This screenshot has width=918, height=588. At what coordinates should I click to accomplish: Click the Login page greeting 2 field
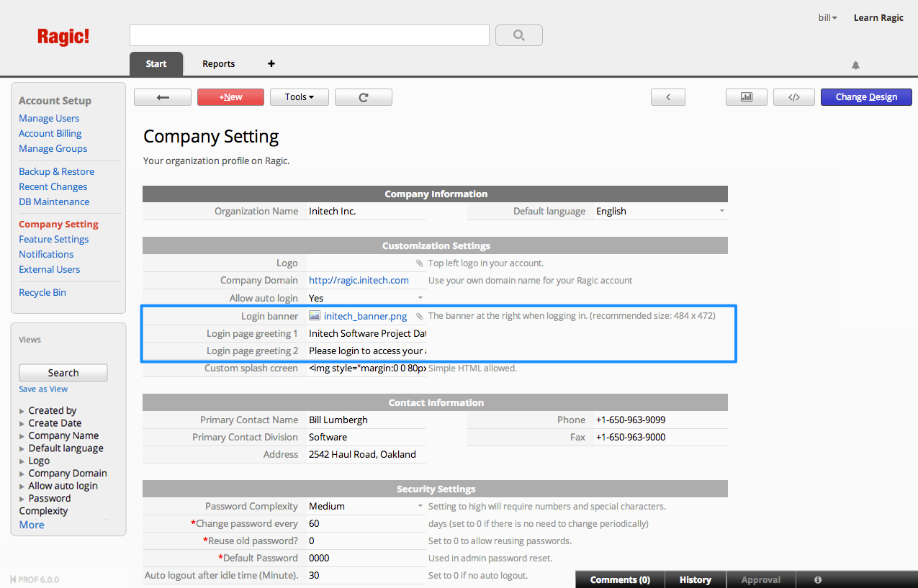pyautogui.click(x=366, y=351)
